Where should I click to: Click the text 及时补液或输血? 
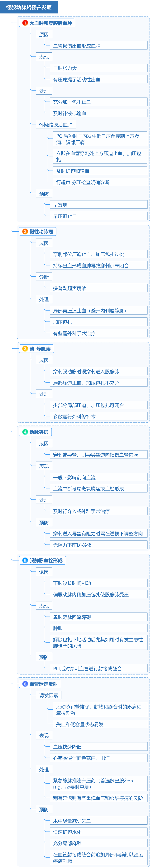click(70, 113)
